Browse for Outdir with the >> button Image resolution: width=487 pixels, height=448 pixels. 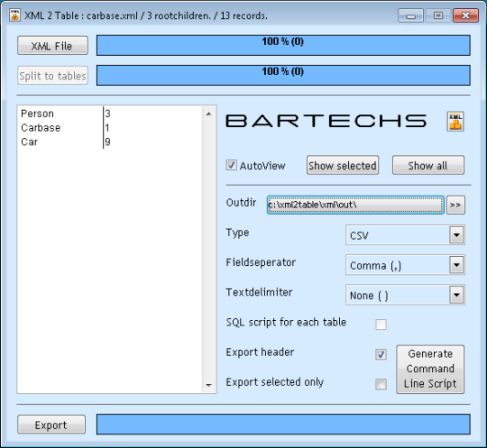pos(455,205)
